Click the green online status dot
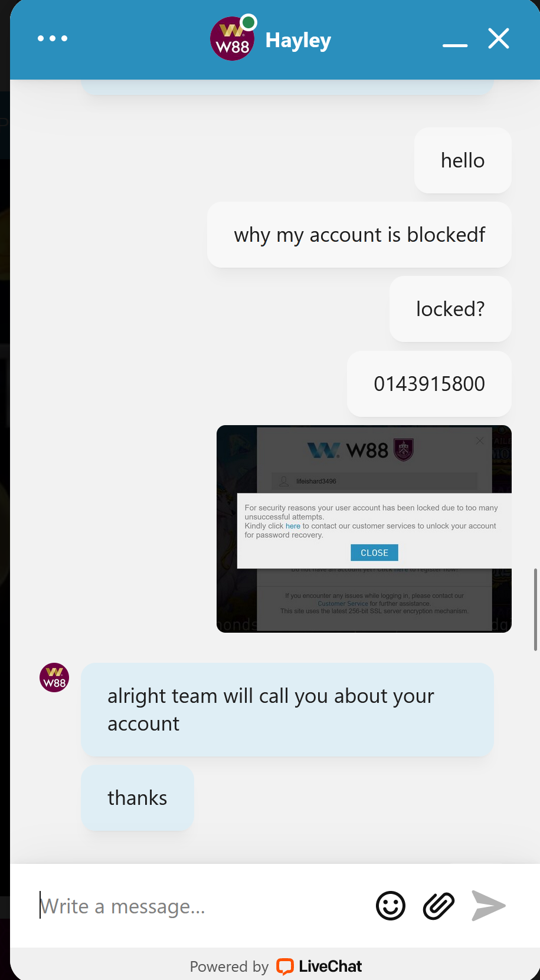The width and height of the screenshot is (540, 980). (x=249, y=22)
